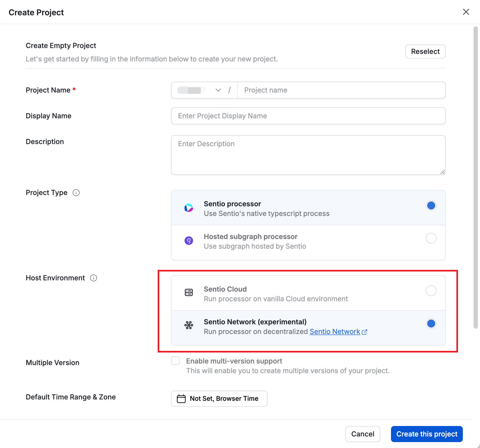This screenshot has width=480, height=448.
Task: Select the Sentio processor radio button
Action: pyautogui.click(x=431, y=205)
